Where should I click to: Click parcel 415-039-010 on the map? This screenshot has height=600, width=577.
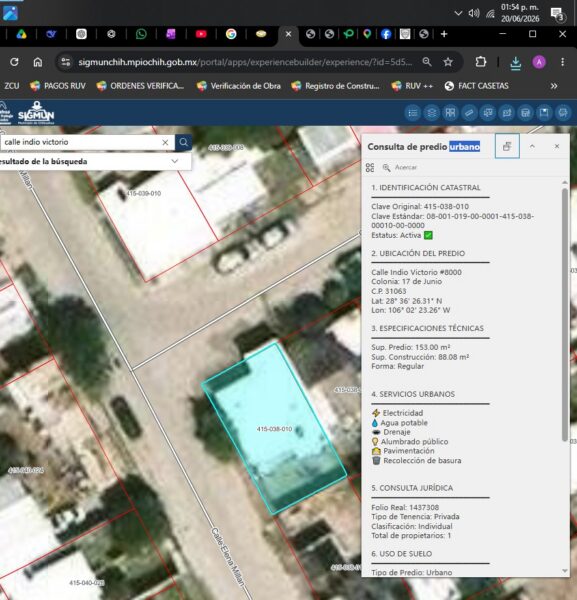coord(144,194)
